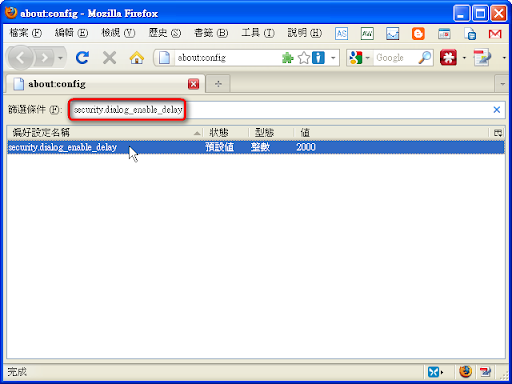Click the Firefox globe icon in status bar

465,371
